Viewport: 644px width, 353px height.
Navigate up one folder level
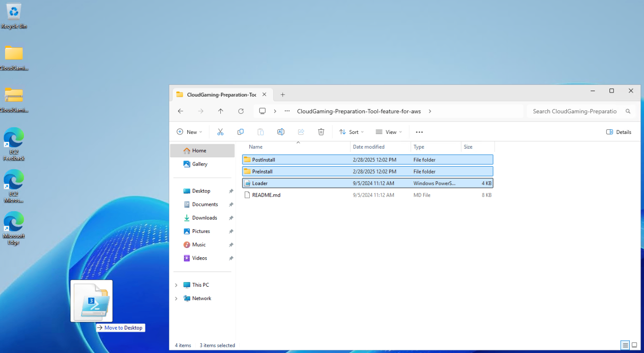coord(221,111)
